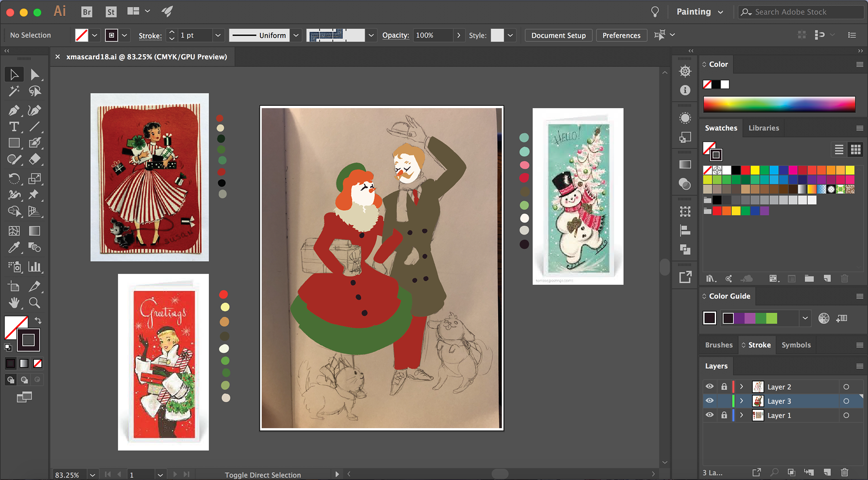The image size is (868, 480).
Task: Select the Selection tool arrow
Action: (x=14, y=75)
